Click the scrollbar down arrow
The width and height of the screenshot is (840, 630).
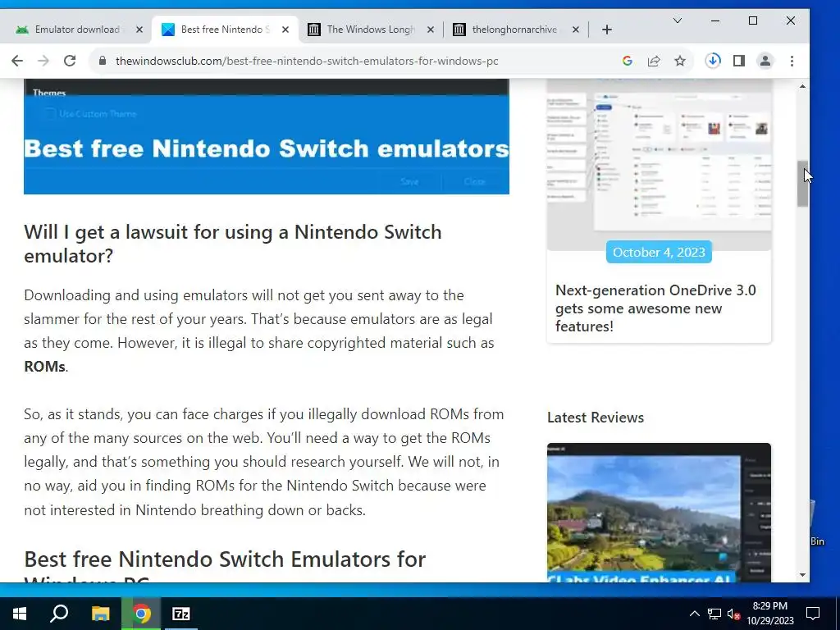(802, 575)
